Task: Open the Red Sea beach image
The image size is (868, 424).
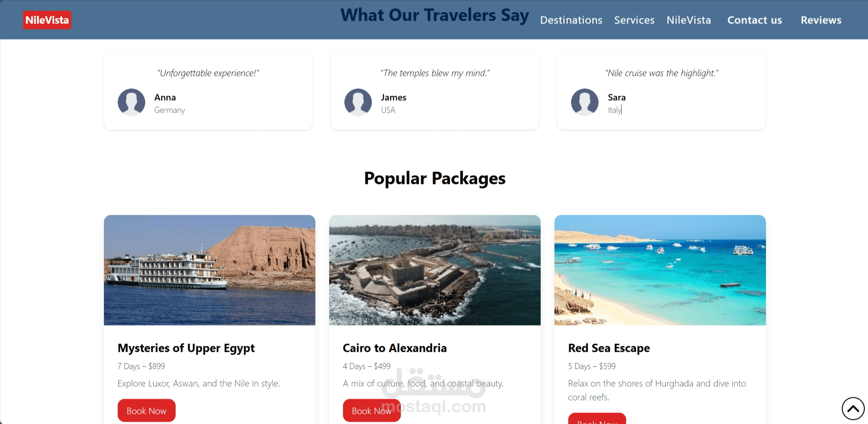Action: point(660,270)
